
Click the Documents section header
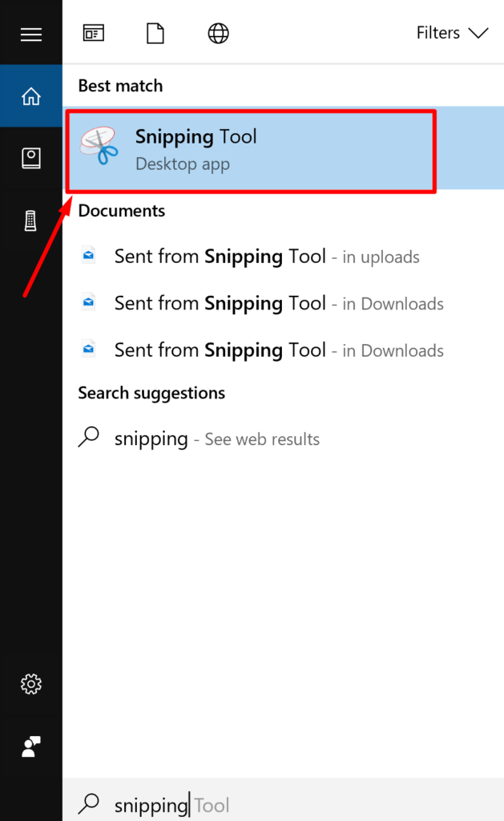pos(122,211)
